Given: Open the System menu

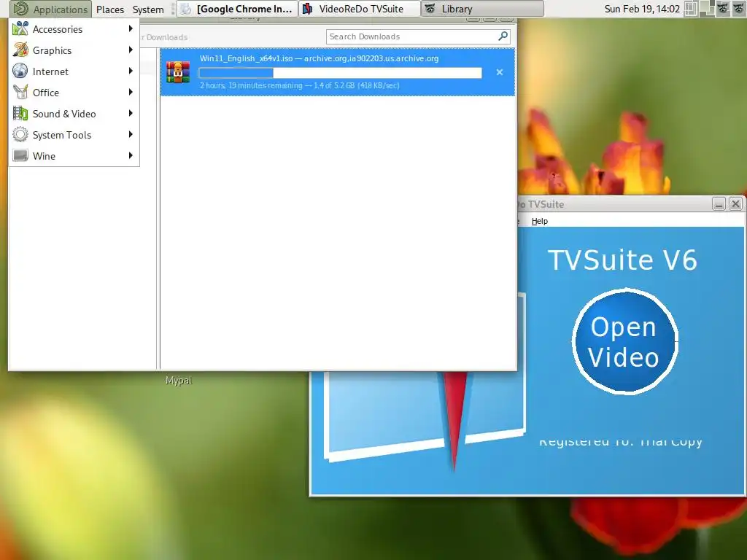Looking at the screenshot, I should click(148, 9).
